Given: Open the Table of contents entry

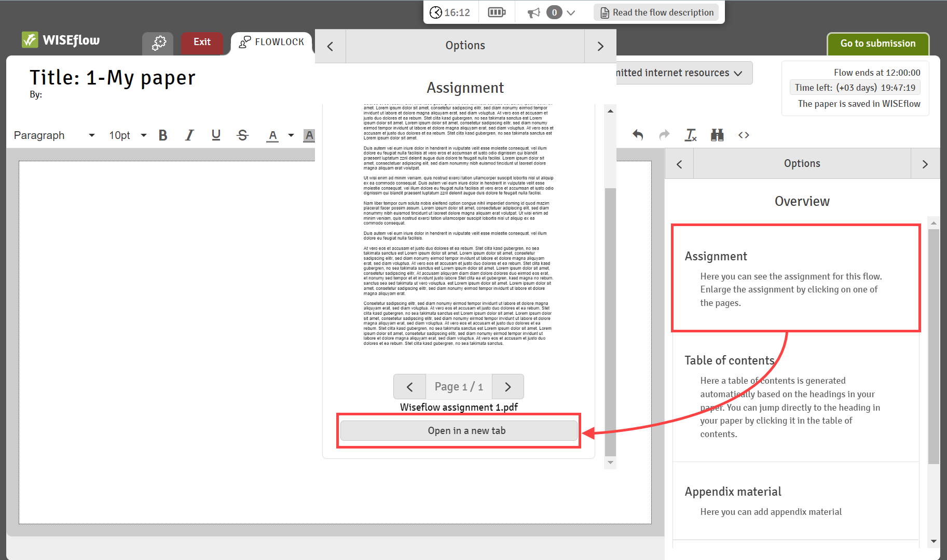Looking at the screenshot, I should (x=796, y=397).
